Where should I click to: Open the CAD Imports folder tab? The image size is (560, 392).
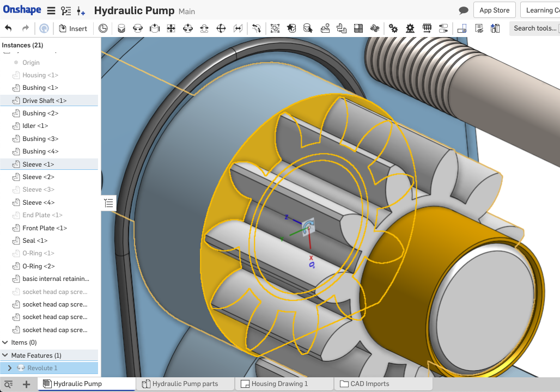pyautogui.click(x=369, y=384)
